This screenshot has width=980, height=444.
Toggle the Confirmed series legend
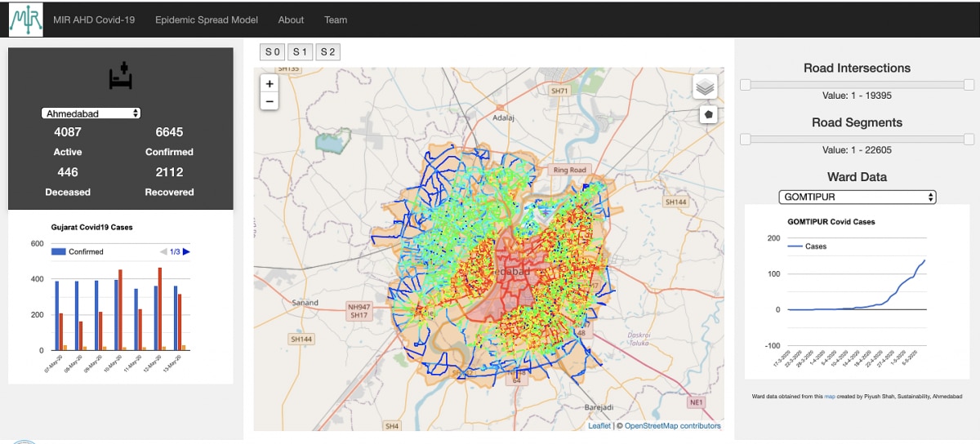pyautogui.click(x=78, y=252)
